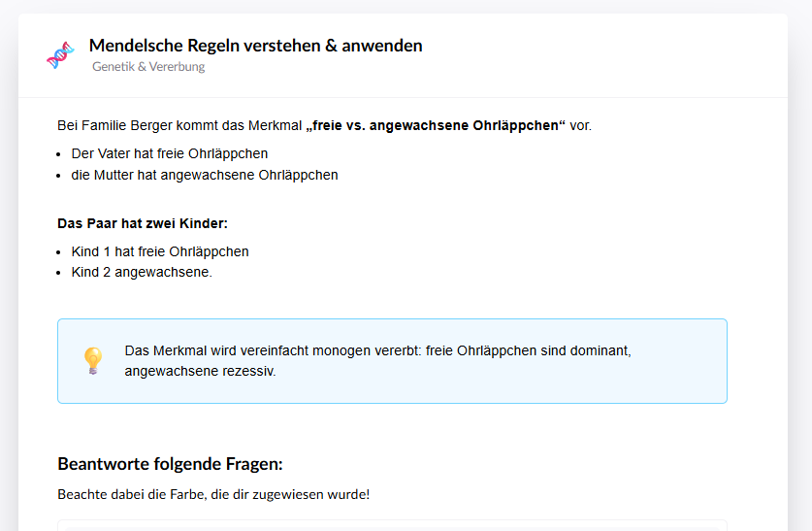Image resolution: width=812 pixels, height=531 pixels.
Task: Select the subtitle 'Genetik & Vererbung'
Action: tap(148, 67)
